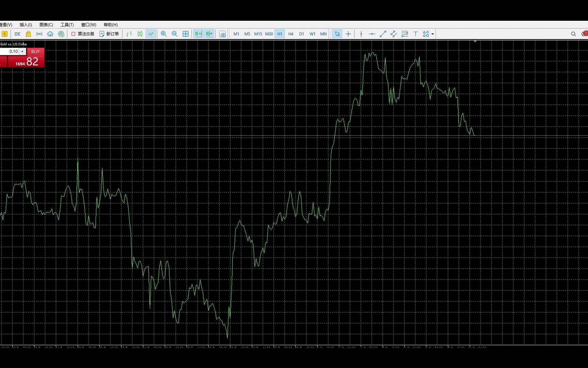Image resolution: width=588 pixels, height=368 pixels.
Task: Draw a vertical line object
Action: 361,34
